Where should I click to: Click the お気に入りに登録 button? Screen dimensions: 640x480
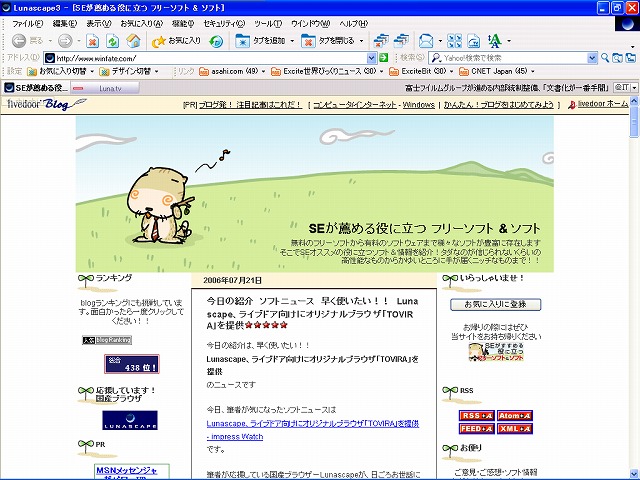[x=496, y=304]
